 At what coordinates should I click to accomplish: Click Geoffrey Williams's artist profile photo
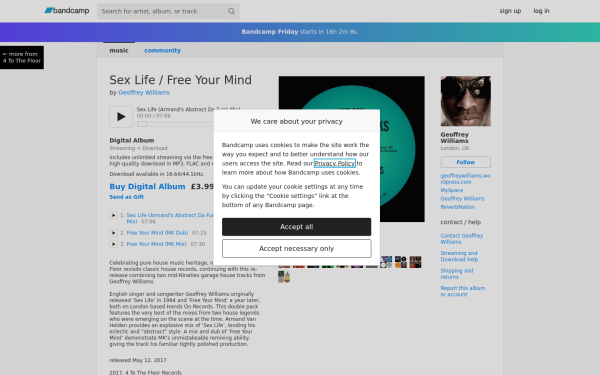click(466, 101)
